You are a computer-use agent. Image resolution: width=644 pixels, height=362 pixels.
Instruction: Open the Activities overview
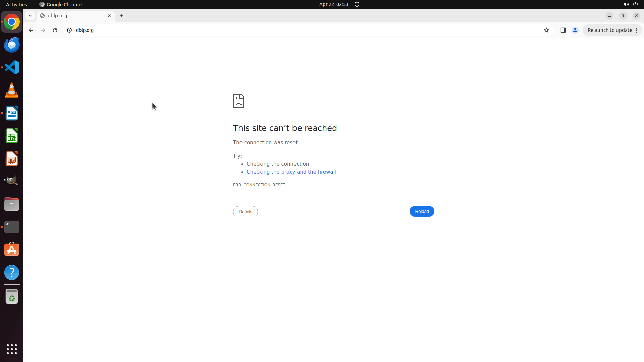click(x=16, y=4)
